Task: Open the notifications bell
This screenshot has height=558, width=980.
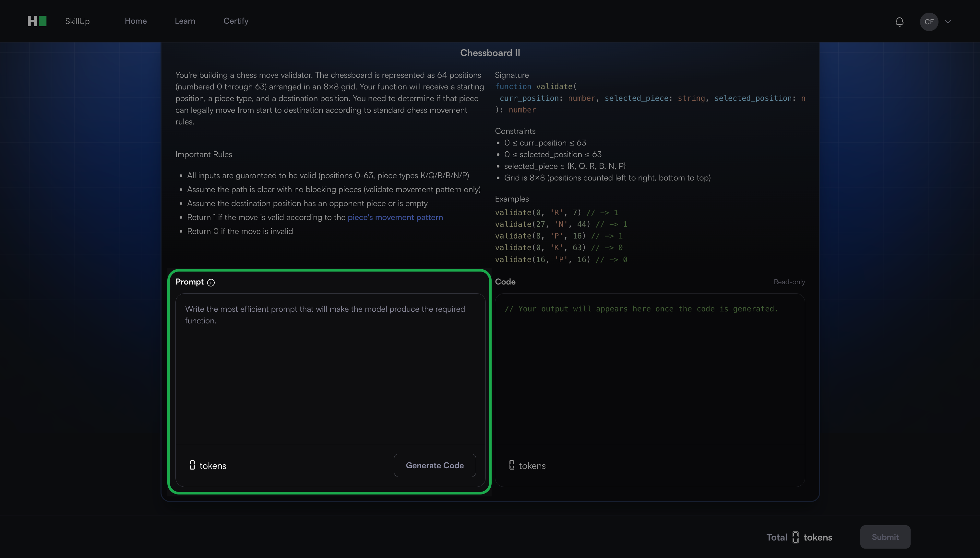Action: 899,22
